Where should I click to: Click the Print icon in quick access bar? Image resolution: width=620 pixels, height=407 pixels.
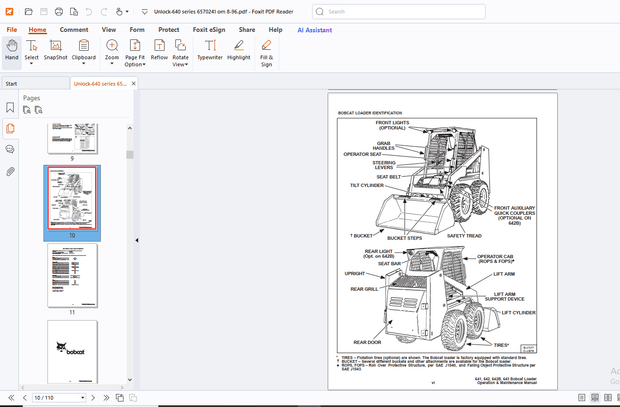pos(59,11)
